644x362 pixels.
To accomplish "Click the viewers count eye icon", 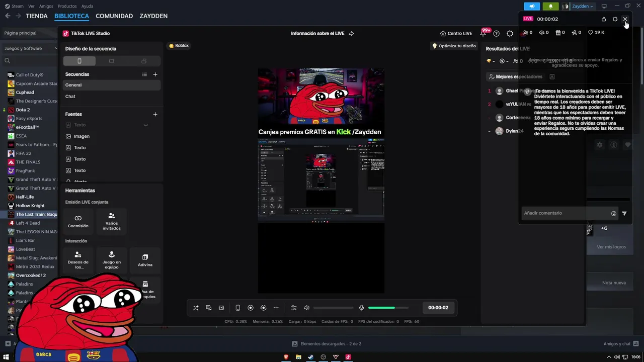I will pos(541,33).
